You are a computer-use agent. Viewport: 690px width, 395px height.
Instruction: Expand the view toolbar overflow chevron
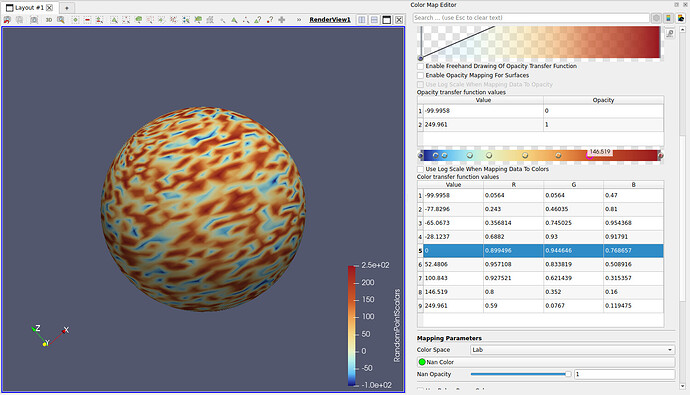pyautogui.click(x=299, y=20)
